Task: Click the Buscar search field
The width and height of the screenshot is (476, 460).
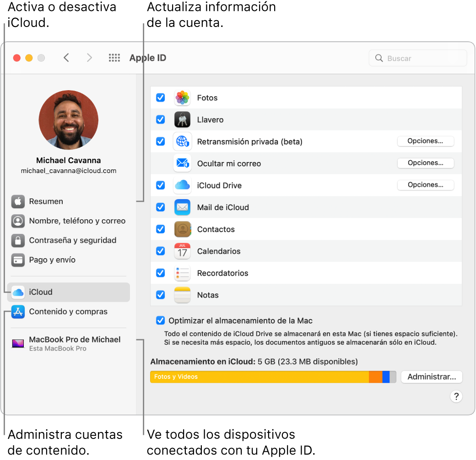Action: (x=417, y=58)
